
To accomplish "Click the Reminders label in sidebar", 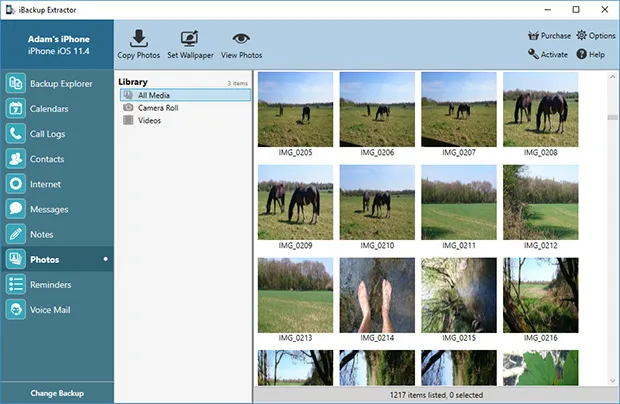I will point(51,285).
